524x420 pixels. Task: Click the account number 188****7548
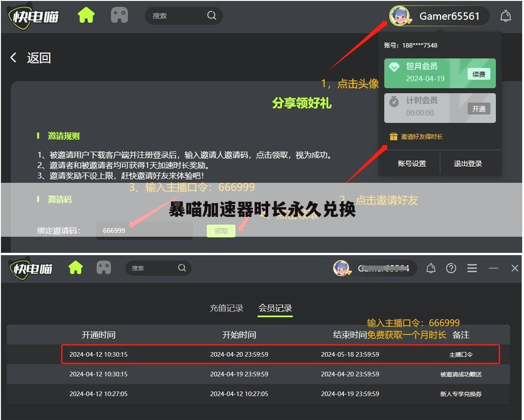[x=420, y=46]
